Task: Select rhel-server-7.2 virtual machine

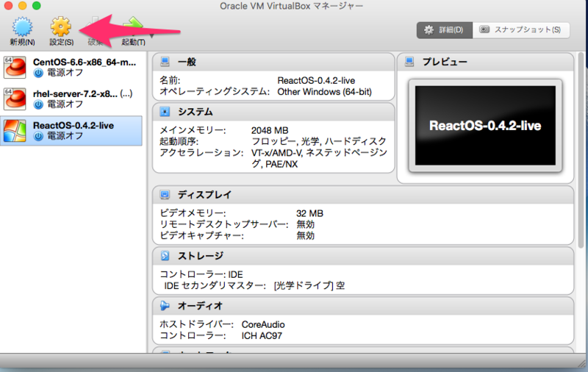Action: click(71, 99)
